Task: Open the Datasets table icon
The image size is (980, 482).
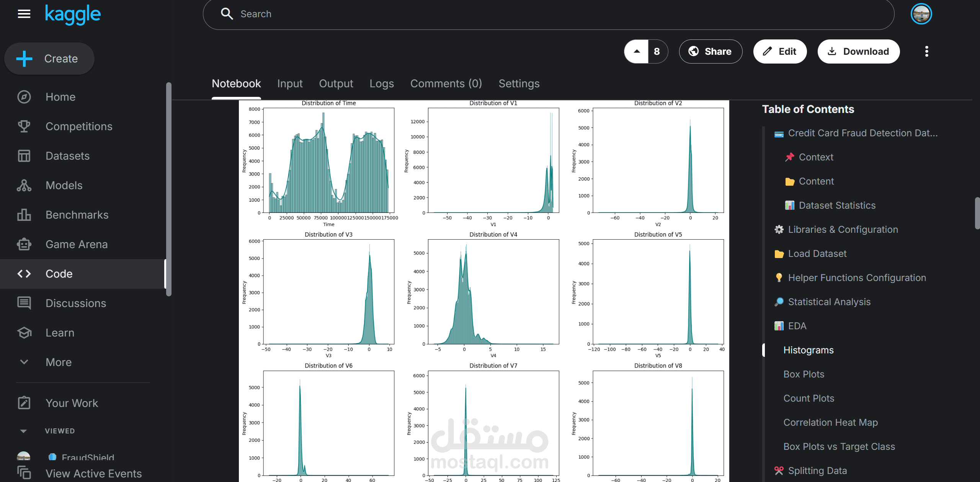Action: click(24, 156)
